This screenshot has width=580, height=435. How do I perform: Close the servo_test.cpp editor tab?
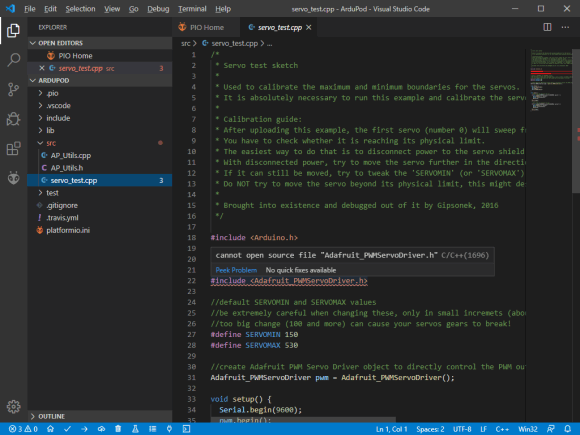click(x=309, y=27)
